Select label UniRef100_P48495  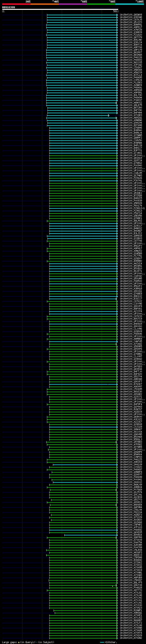coord(131,77)
